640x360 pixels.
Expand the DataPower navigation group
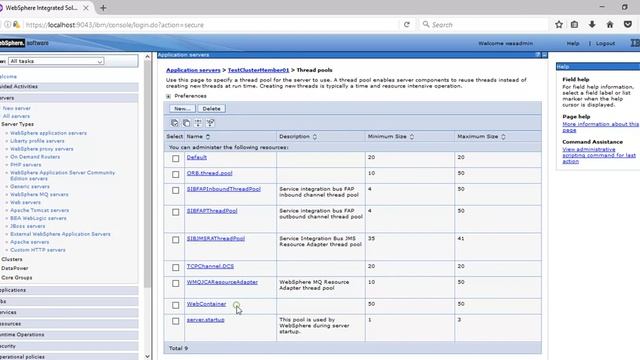coord(15,268)
